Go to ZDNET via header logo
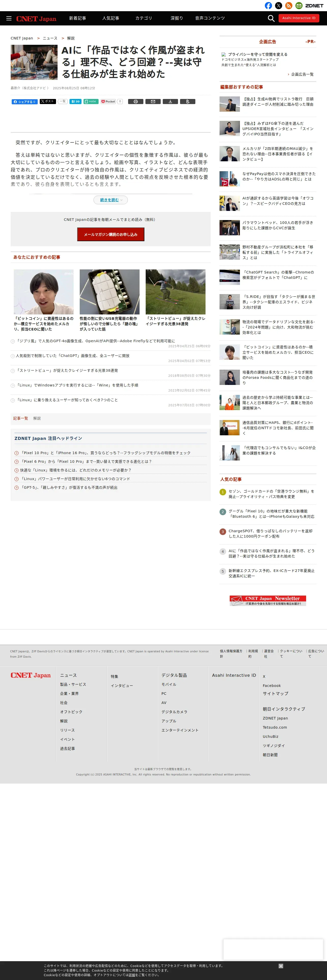Screen dimensions: 327x980 click(x=315, y=6)
